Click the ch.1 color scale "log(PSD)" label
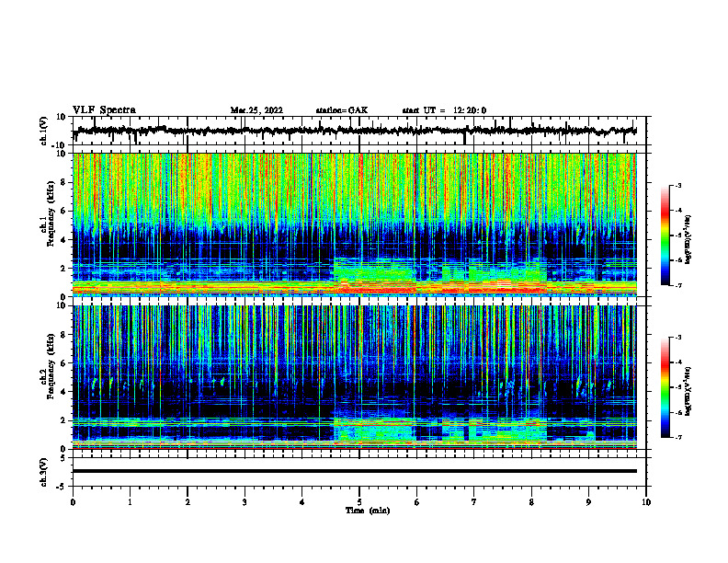728x563 pixels. pos(688,239)
